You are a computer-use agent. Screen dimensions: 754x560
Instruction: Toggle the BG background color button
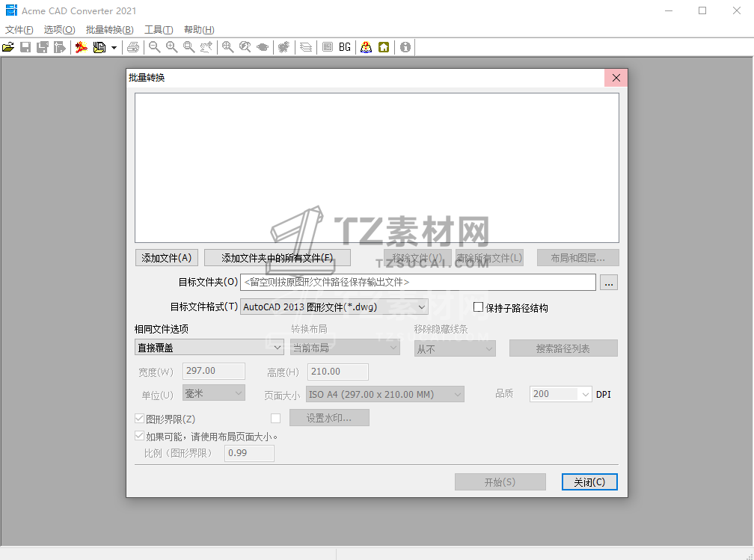click(x=345, y=47)
